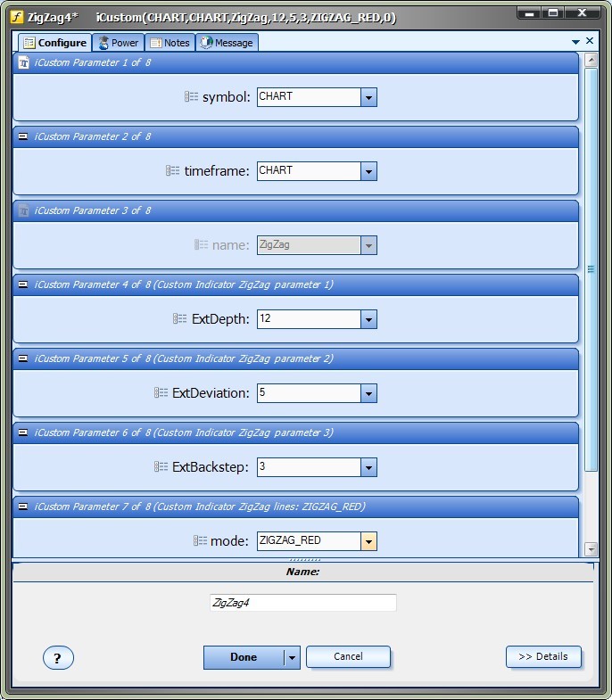Open the mode ZIGZAG_RED dropdown arrow
This screenshot has width=612, height=700.
click(368, 542)
